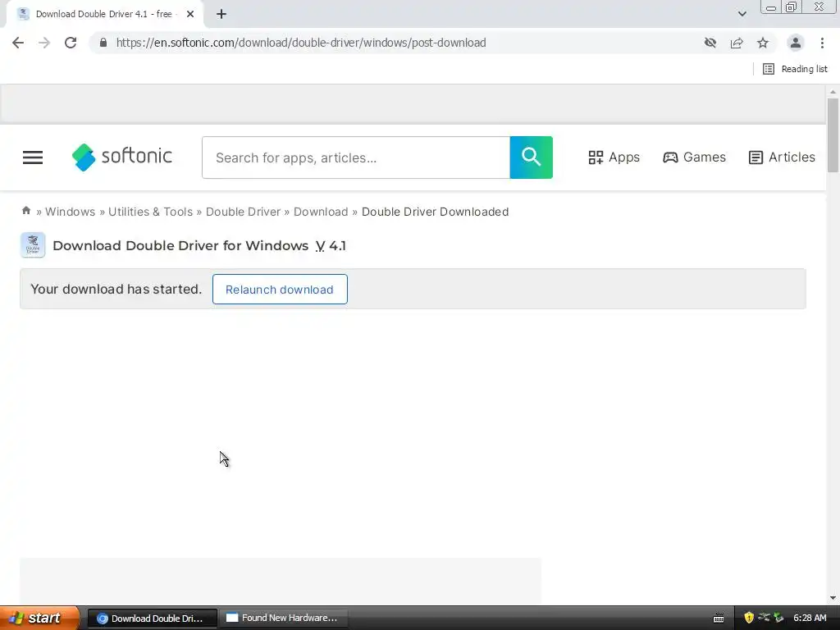This screenshot has height=630, width=840.
Task: Expand the tab search dropdown arrow
Action: pos(742,14)
